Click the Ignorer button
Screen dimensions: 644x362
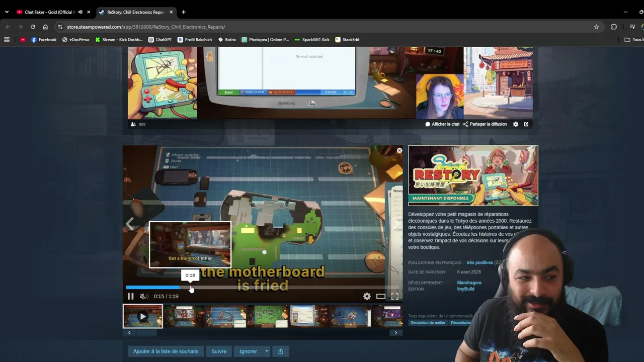click(248, 351)
